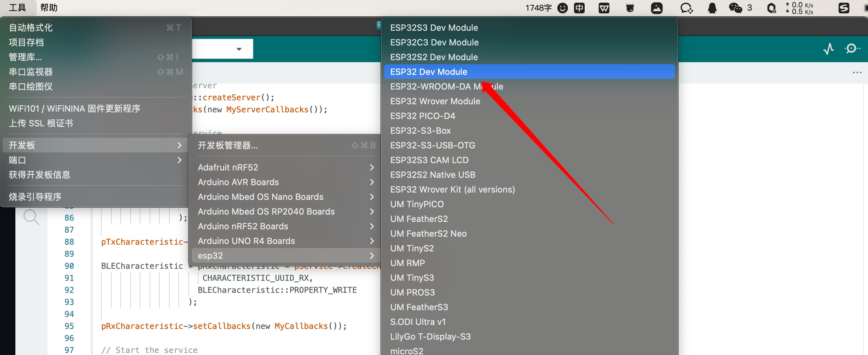Select UM PROS3 board
Viewport: 868px width, 355px height.
pos(529,292)
